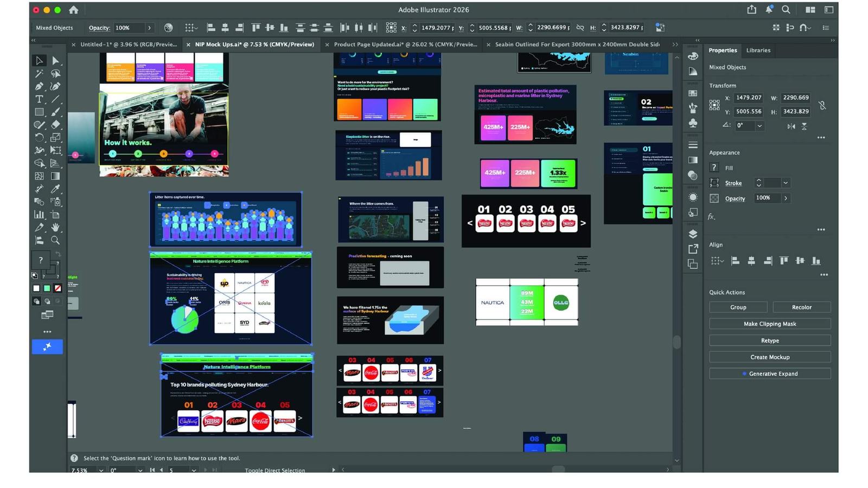Activate the Type tool
Image resolution: width=868 pixels, height=488 pixels.
(x=39, y=99)
